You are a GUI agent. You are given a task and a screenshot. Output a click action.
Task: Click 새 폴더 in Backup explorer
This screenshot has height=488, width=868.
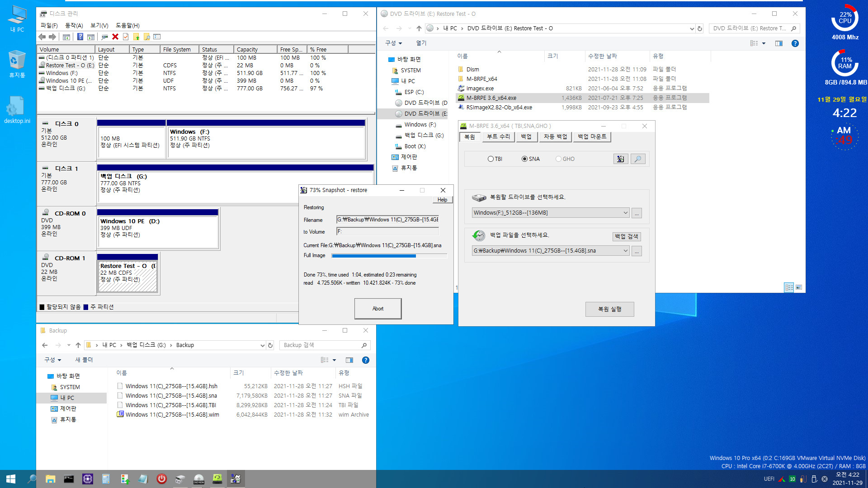pyautogui.click(x=84, y=360)
